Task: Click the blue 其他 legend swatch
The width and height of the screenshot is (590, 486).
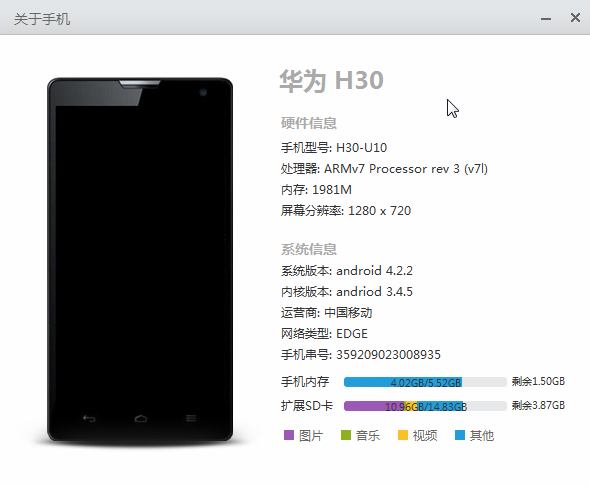Action: click(x=460, y=435)
